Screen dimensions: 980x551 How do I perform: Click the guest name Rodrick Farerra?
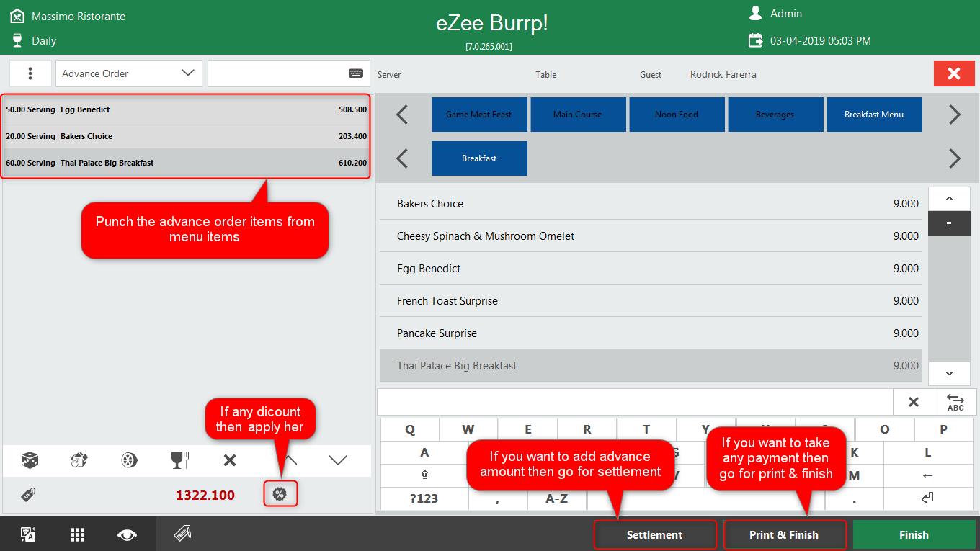tap(723, 74)
